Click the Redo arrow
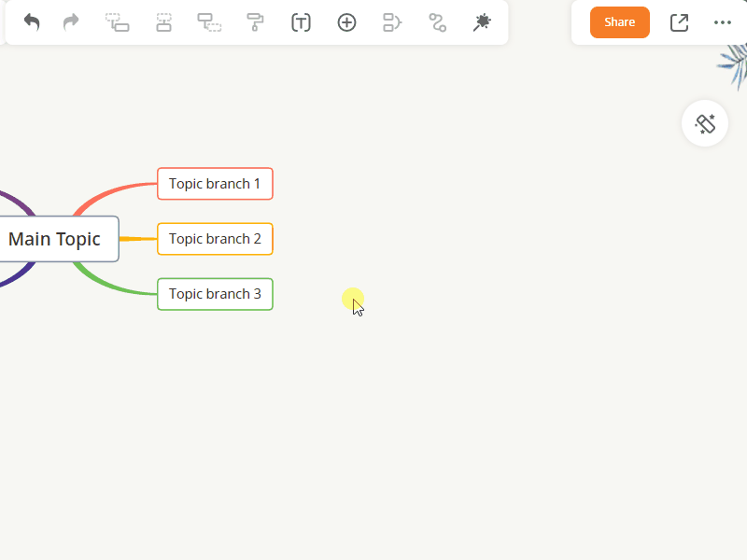747x560 pixels. point(71,22)
